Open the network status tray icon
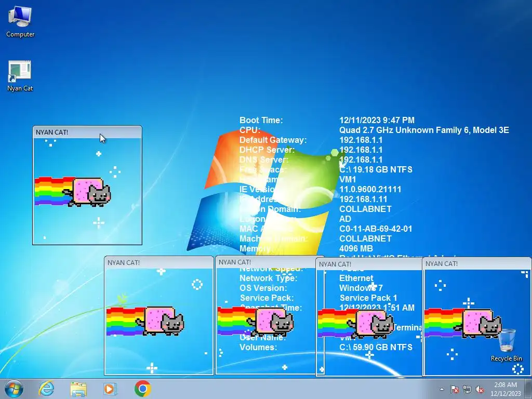 coord(467,390)
